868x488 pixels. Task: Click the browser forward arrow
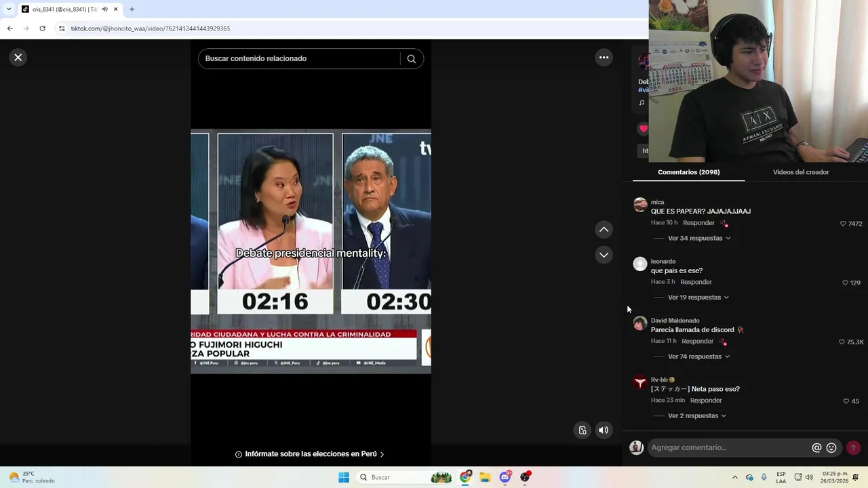tap(26, 28)
